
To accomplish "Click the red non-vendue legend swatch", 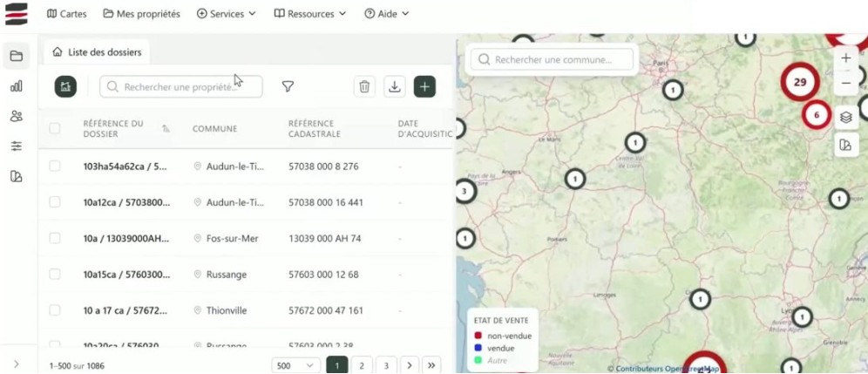I will [x=478, y=336].
